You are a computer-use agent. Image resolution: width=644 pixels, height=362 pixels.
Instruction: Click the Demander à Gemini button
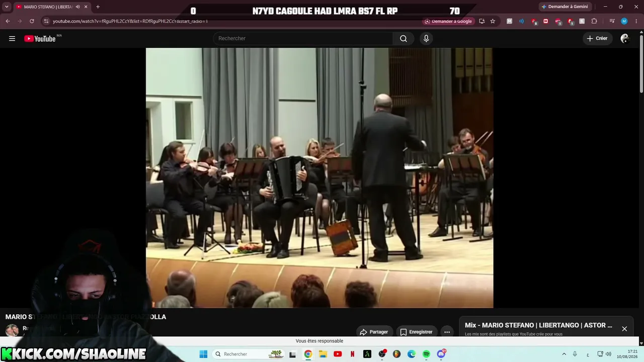click(x=565, y=7)
